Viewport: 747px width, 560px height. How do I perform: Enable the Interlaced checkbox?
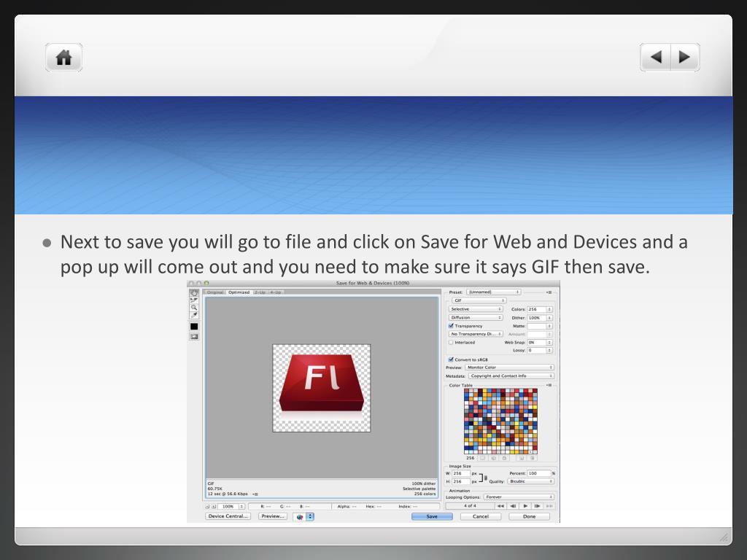click(451, 343)
